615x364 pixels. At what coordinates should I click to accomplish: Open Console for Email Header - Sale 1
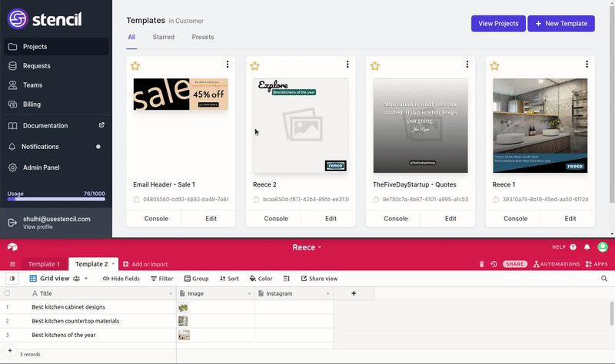[156, 219]
